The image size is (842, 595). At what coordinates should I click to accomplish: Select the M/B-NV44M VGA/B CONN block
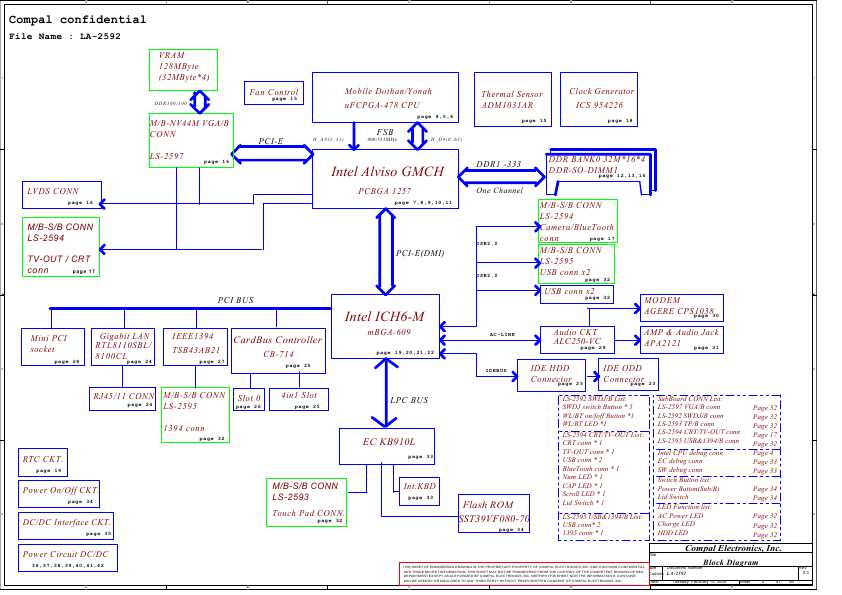[191, 140]
